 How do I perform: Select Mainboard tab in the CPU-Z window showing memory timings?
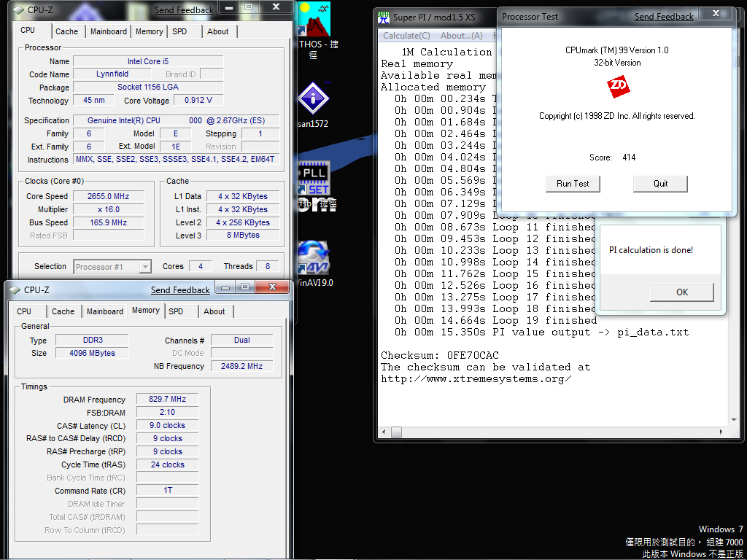tap(105, 311)
